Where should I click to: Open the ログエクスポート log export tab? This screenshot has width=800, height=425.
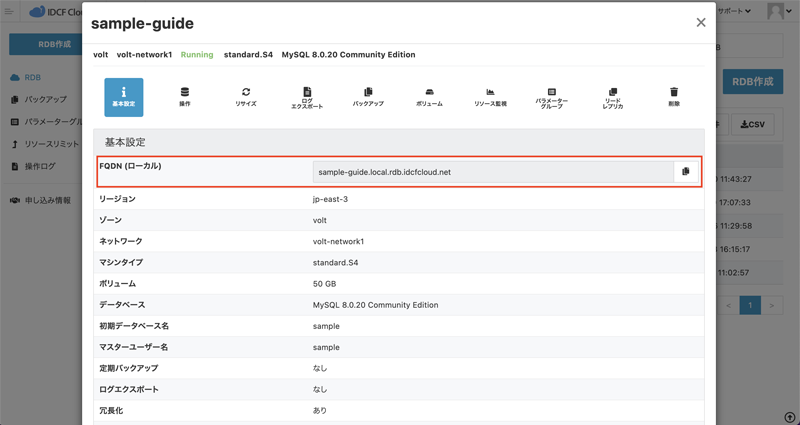coord(307,97)
